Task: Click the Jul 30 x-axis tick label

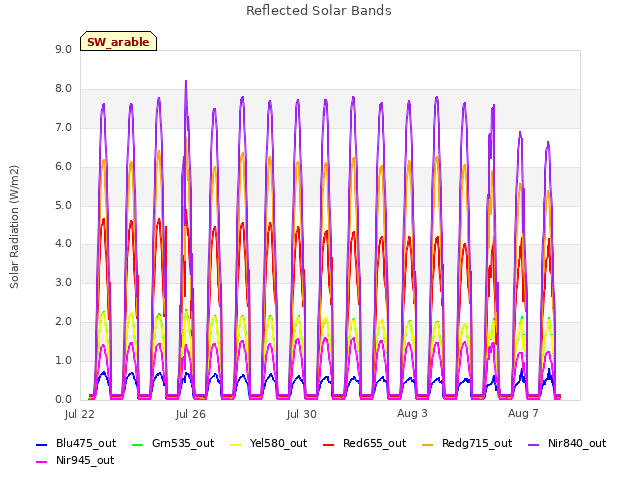Action: click(302, 414)
